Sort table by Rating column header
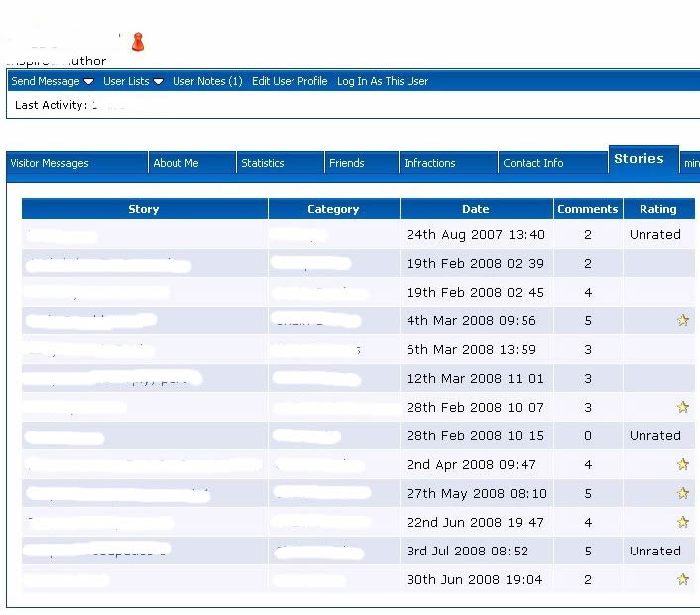Screen dimensions: 700x615 [658, 209]
